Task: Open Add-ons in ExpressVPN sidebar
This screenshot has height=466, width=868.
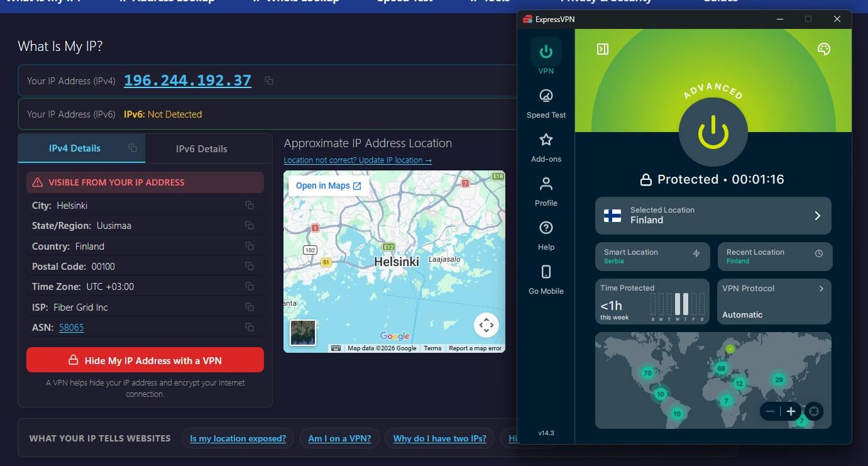Action: (x=546, y=148)
